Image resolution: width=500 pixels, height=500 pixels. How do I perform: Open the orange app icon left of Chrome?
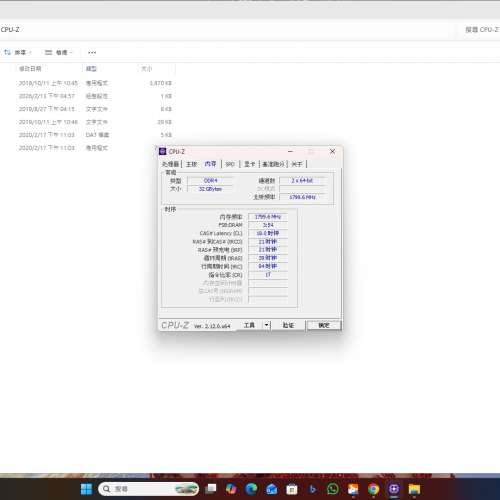point(353,489)
